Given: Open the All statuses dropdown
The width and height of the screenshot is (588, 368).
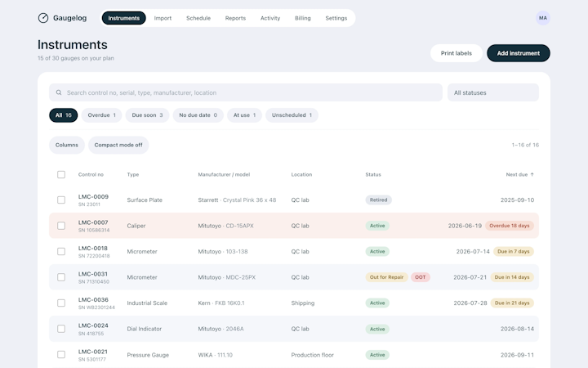Looking at the screenshot, I should pyautogui.click(x=493, y=92).
